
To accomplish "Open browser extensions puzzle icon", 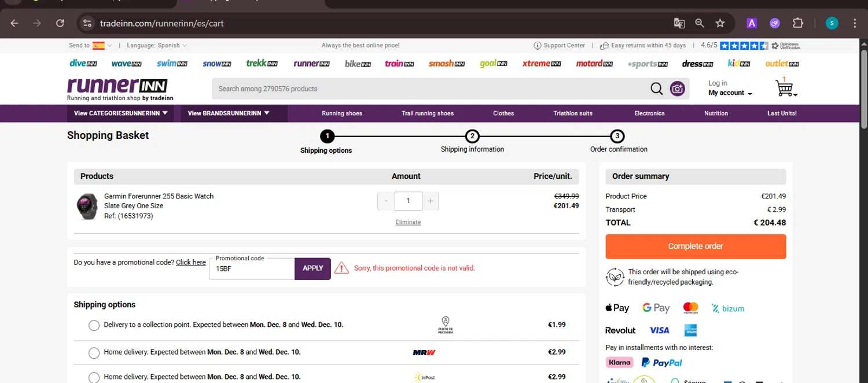I will (x=798, y=23).
